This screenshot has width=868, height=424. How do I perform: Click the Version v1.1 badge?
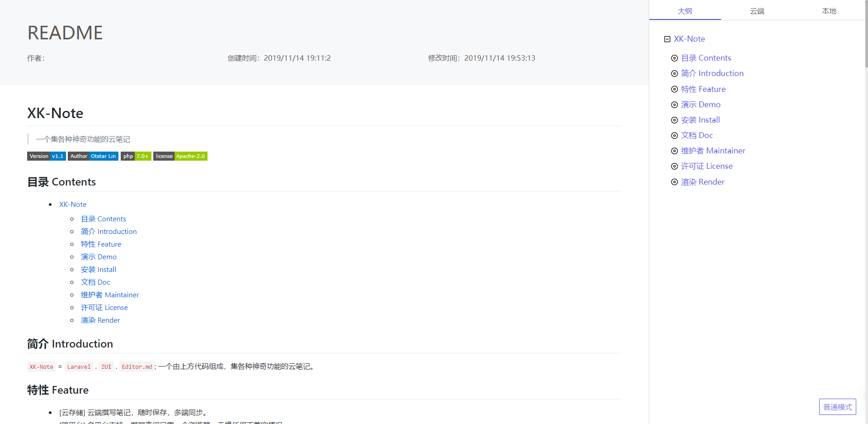click(47, 156)
